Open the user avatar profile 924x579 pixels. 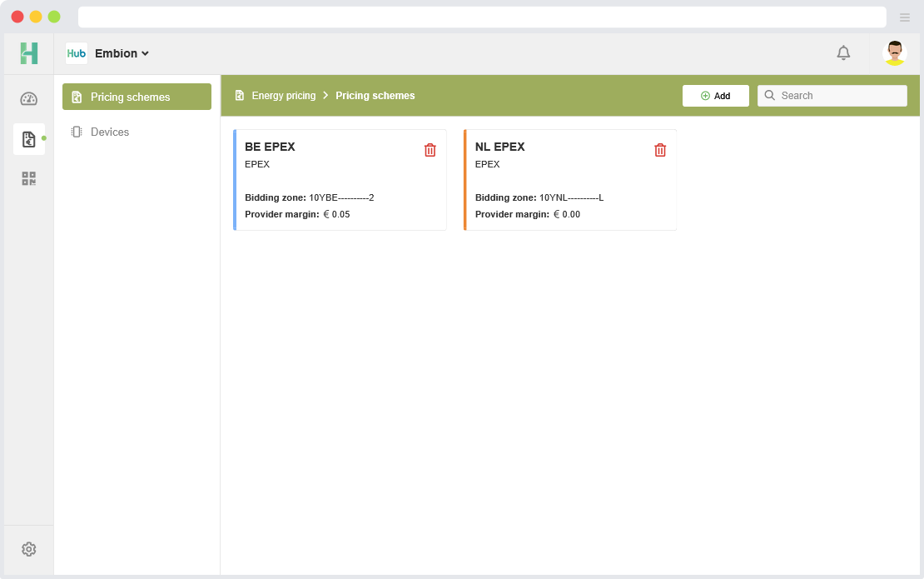coord(895,53)
